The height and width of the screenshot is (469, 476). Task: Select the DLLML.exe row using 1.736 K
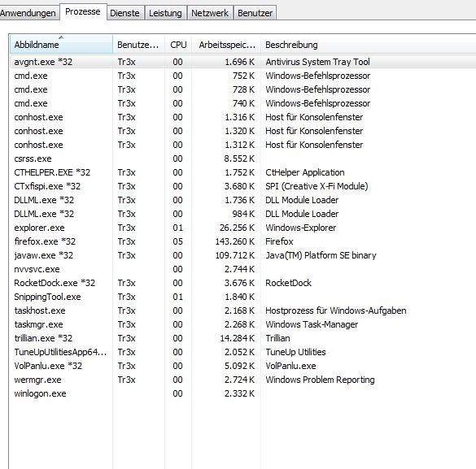click(242, 200)
